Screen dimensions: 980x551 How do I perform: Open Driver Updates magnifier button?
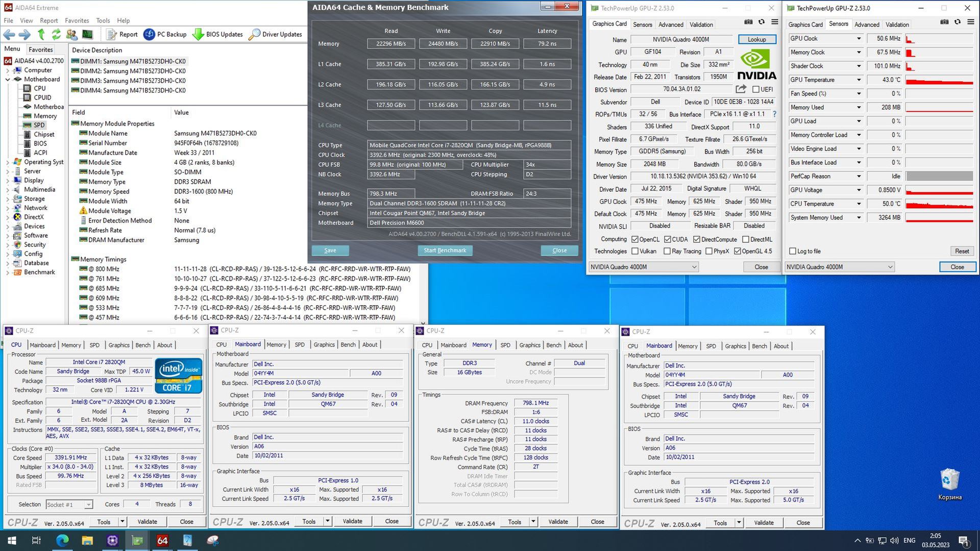coord(276,34)
